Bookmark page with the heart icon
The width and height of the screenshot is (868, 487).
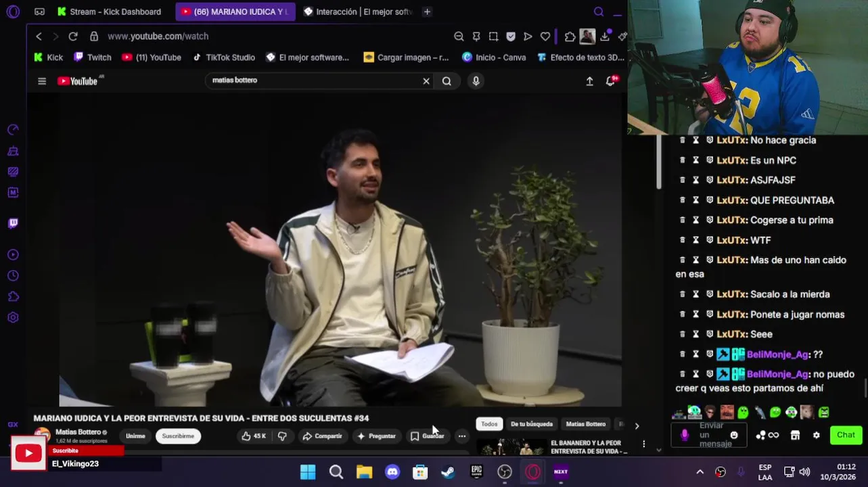[x=545, y=37]
